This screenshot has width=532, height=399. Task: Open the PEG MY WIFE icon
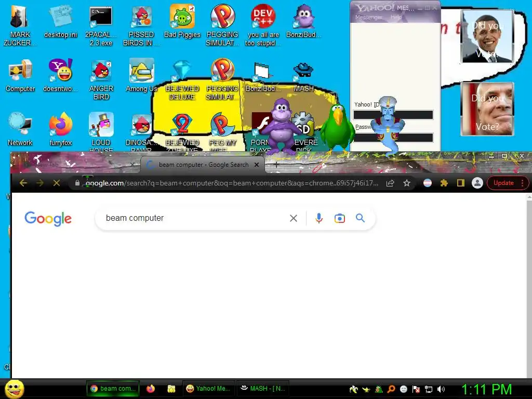(222, 131)
